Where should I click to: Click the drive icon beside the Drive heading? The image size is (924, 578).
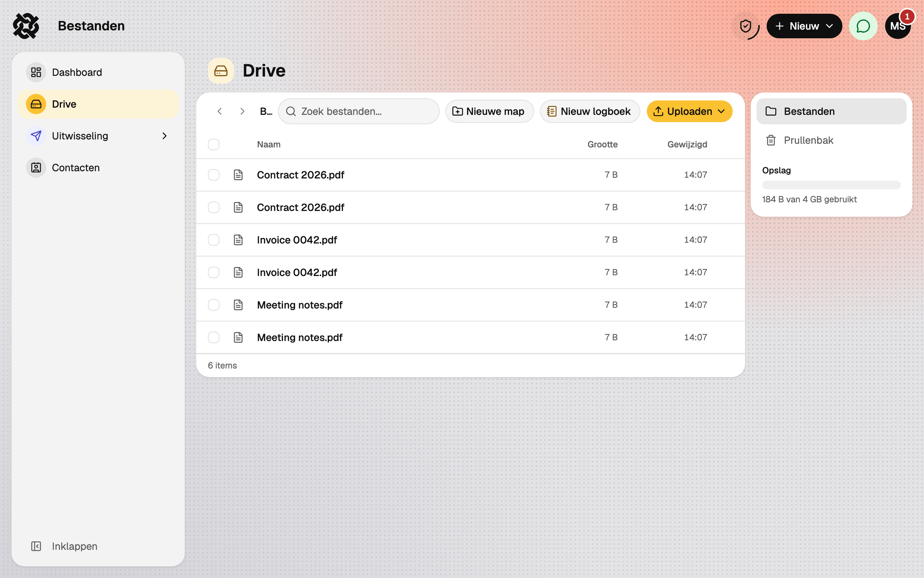click(221, 71)
